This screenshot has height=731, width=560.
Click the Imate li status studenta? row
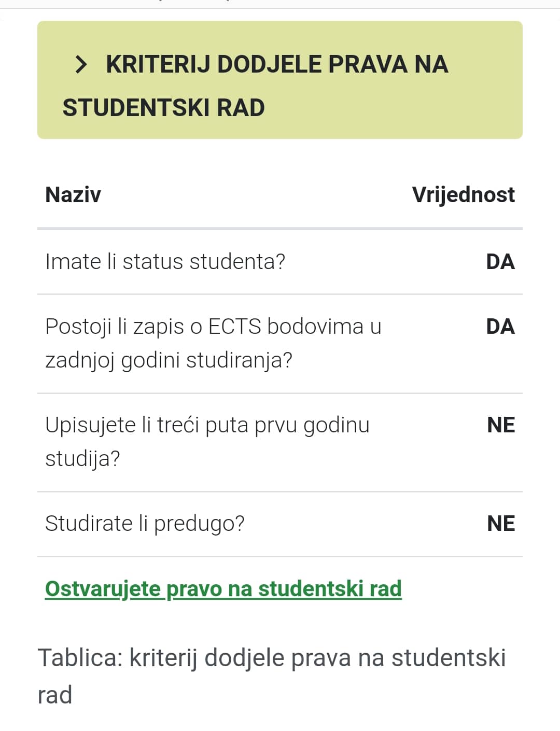[x=280, y=262]
